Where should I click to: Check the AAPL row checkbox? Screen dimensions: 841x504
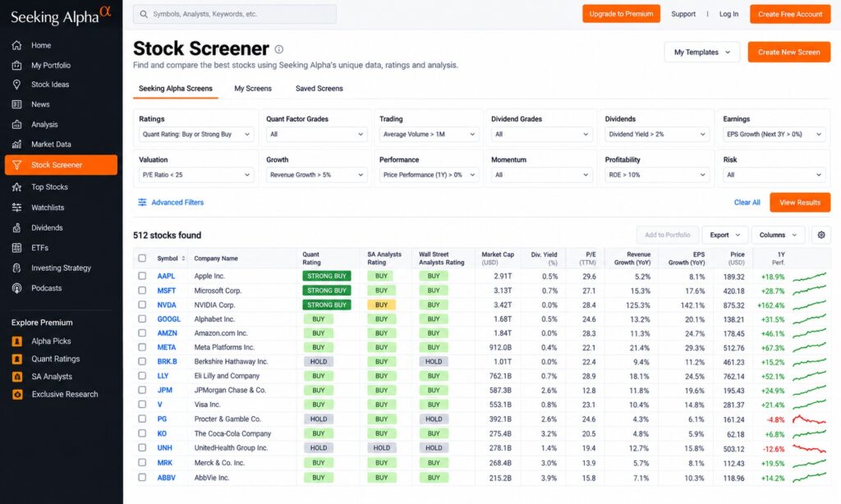tap(142, 276)
